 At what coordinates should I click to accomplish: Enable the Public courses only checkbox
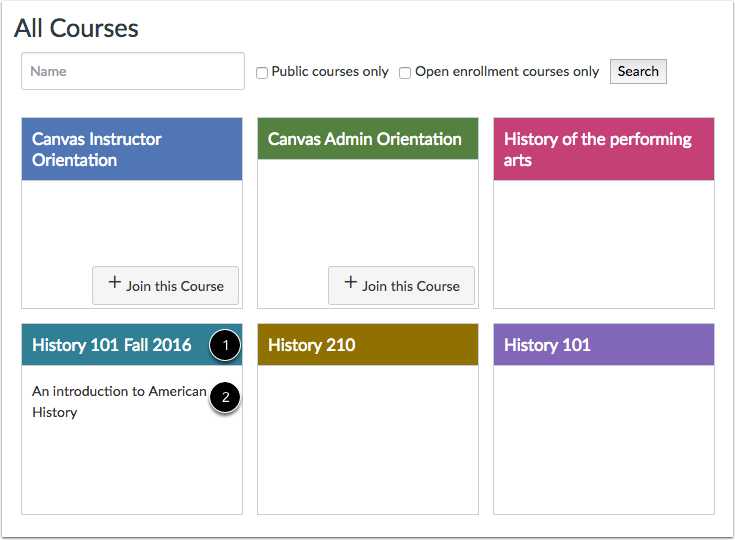tap(262, 72)
